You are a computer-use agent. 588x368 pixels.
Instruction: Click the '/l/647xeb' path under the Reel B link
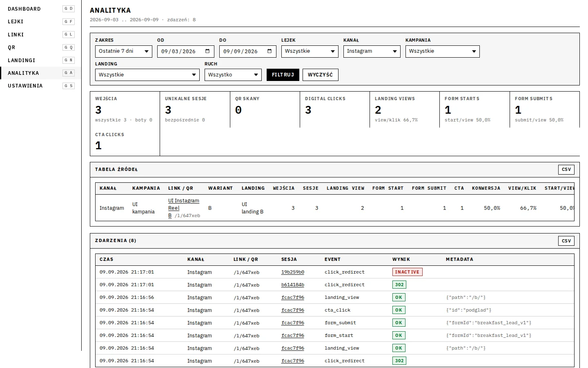187,216
